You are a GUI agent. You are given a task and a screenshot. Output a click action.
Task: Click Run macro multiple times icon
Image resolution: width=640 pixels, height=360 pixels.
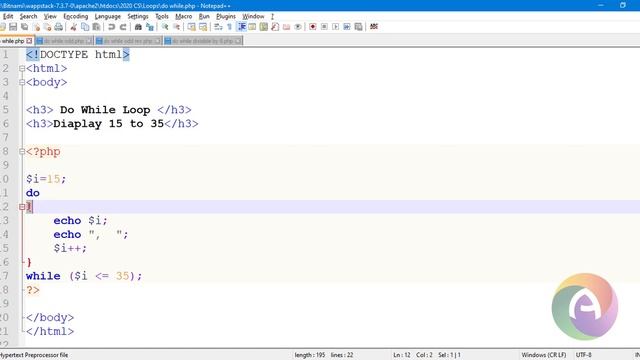tap(347, 27)
